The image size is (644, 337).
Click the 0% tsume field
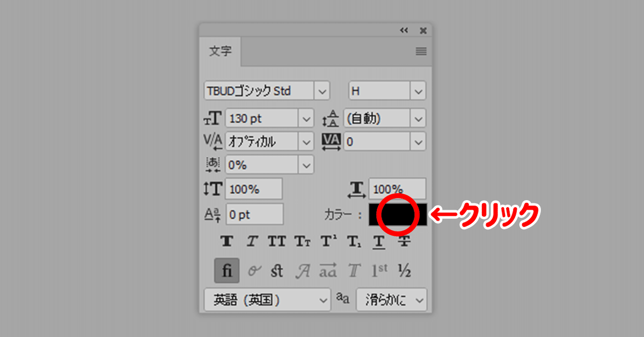[262, 165]
